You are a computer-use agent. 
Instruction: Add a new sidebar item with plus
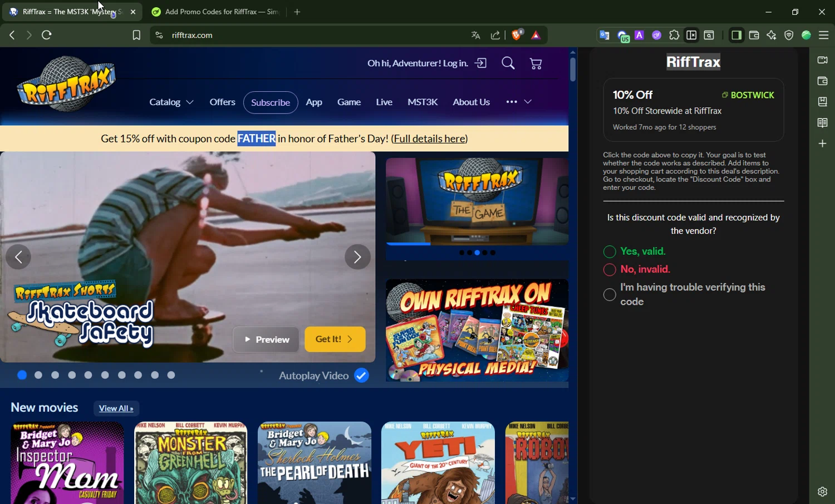(x=822, y=144)
